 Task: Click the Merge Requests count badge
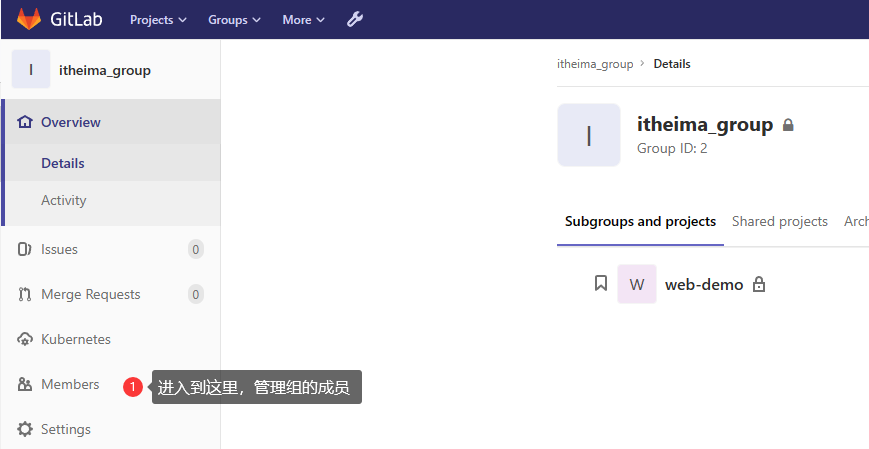[196, 294]
